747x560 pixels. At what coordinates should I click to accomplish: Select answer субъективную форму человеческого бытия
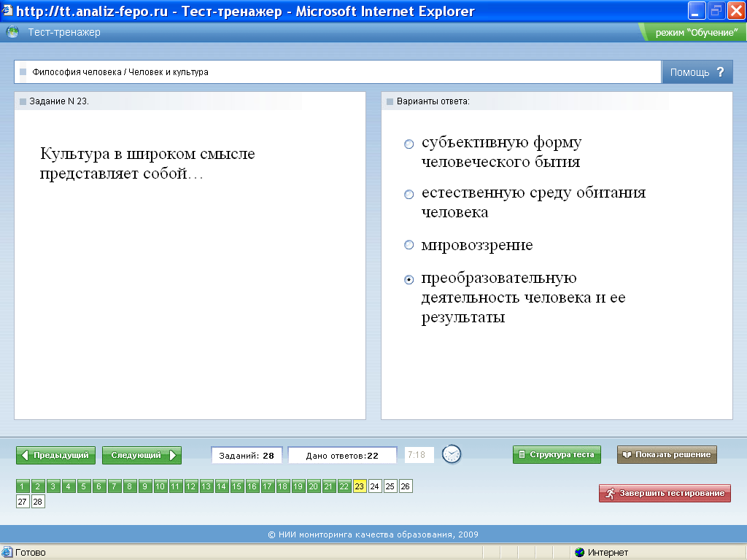point(409,144)
